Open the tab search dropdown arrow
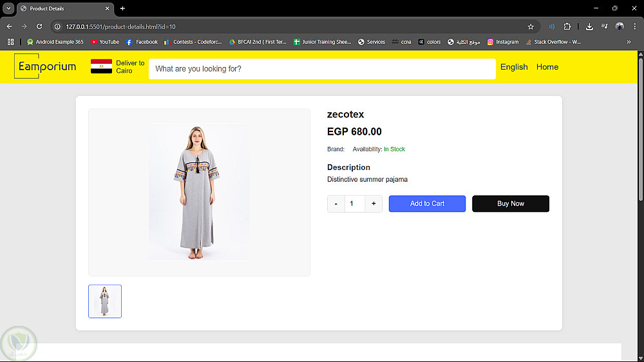This screenshot has height=362, width=644. [9, 8]
